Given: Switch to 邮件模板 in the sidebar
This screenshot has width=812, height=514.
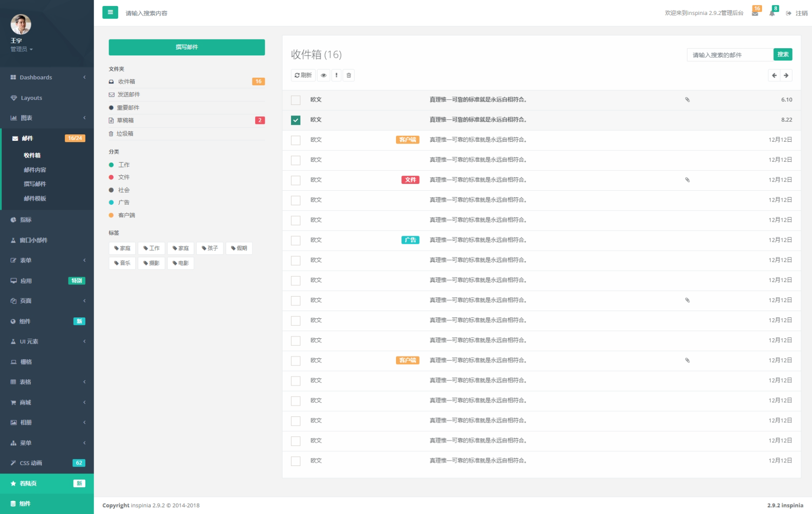Looking at the screenshot, I should [34, 198].
